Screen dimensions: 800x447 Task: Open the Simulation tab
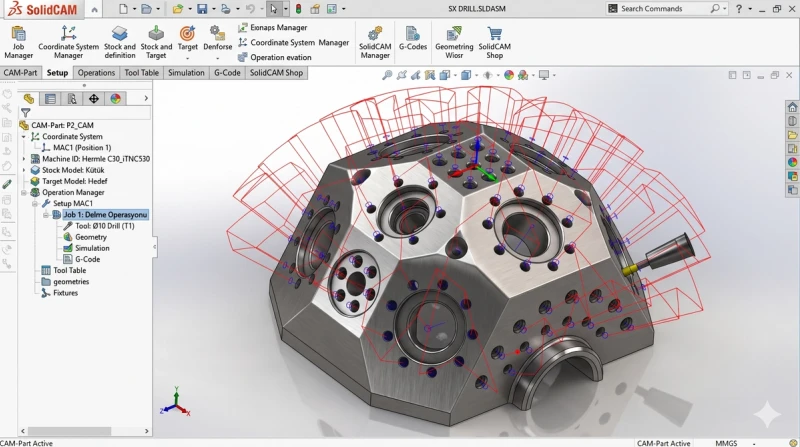click(186, 72)
